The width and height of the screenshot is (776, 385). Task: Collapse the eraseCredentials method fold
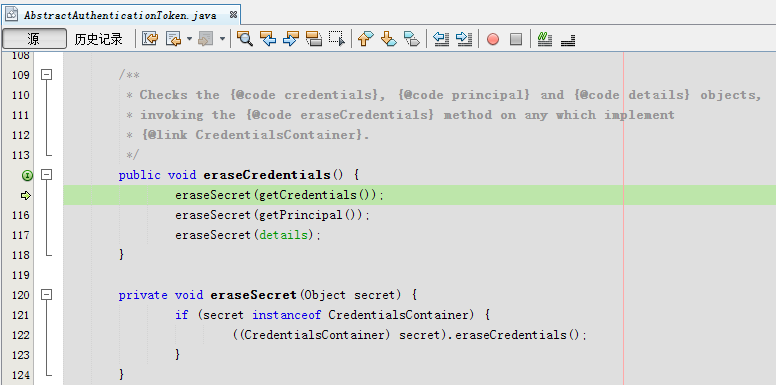click(x=47, y=175)
